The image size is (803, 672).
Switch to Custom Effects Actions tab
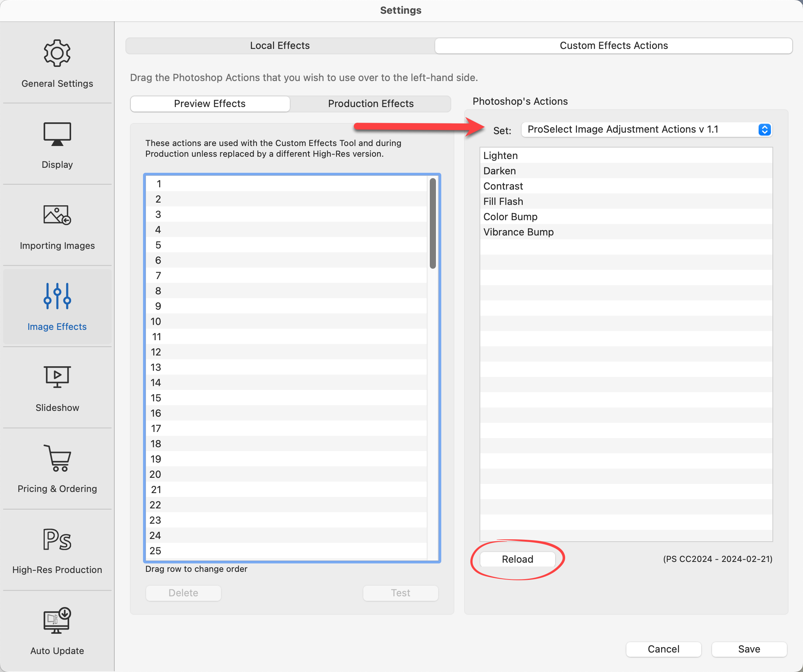[613, 45]
